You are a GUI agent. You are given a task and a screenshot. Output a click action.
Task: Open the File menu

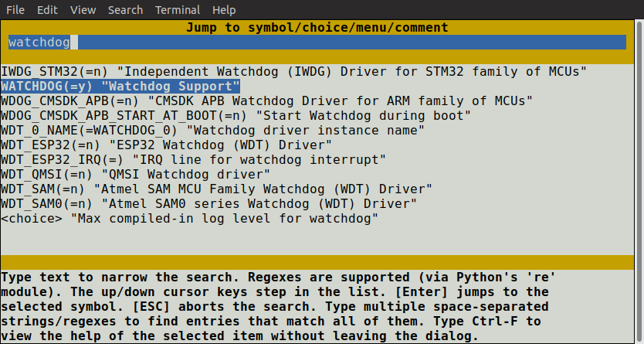(x=15, y=10)
